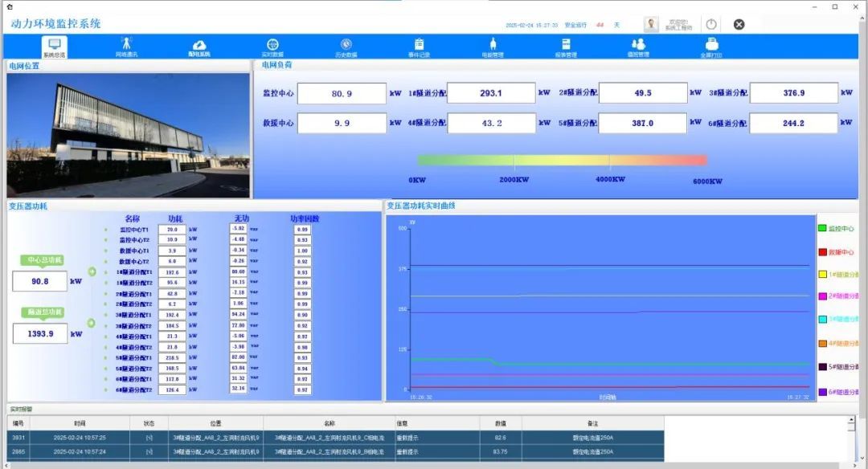
Task: Click the 全屏打印 print icon
Action: [x=711, y=47]
